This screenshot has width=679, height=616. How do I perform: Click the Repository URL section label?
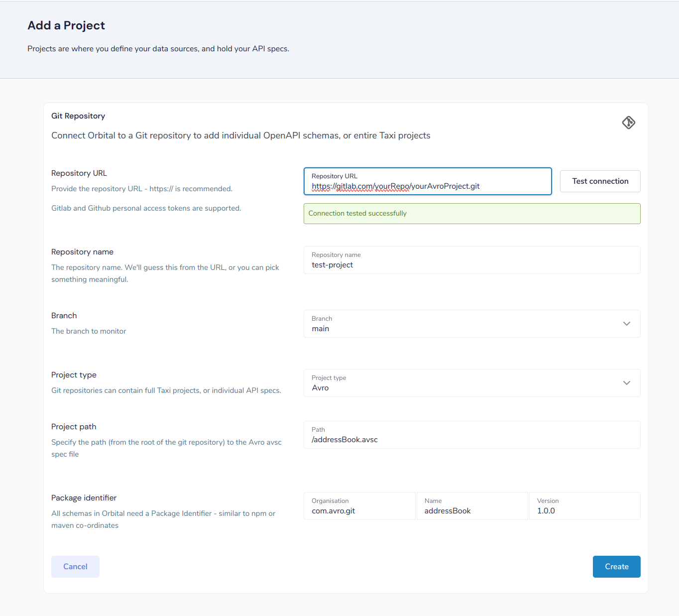79,173
